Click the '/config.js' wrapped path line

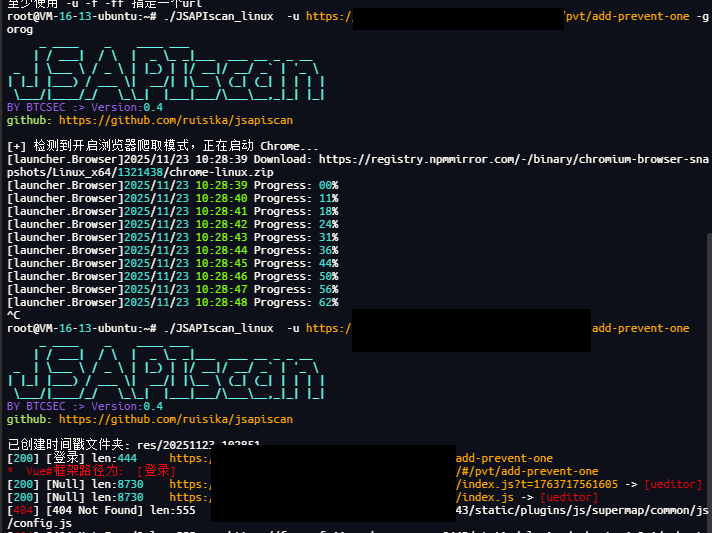40,523
